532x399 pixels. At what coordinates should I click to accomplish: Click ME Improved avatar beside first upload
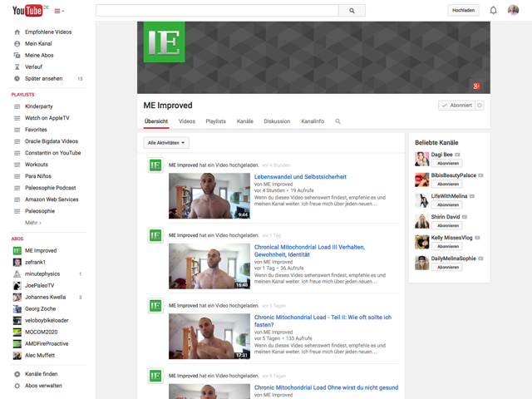coord(155,165)
